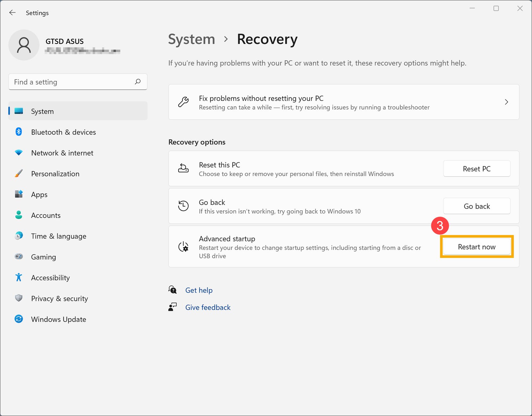Image resolution: width=532 pixels, height=416 pixels.
Task: Select Accounts in the sidebar
Action: click(x=46, y=215)
